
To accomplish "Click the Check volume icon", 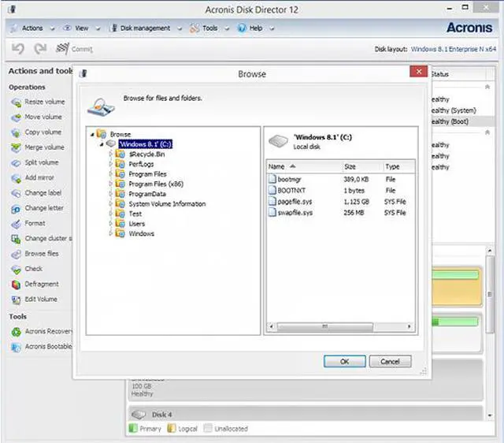I will point(16,269).
